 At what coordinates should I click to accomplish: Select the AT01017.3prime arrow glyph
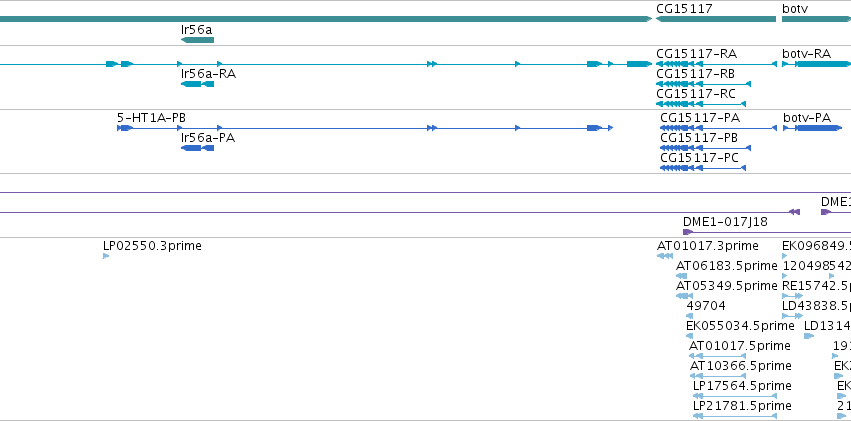coord(665,256)
